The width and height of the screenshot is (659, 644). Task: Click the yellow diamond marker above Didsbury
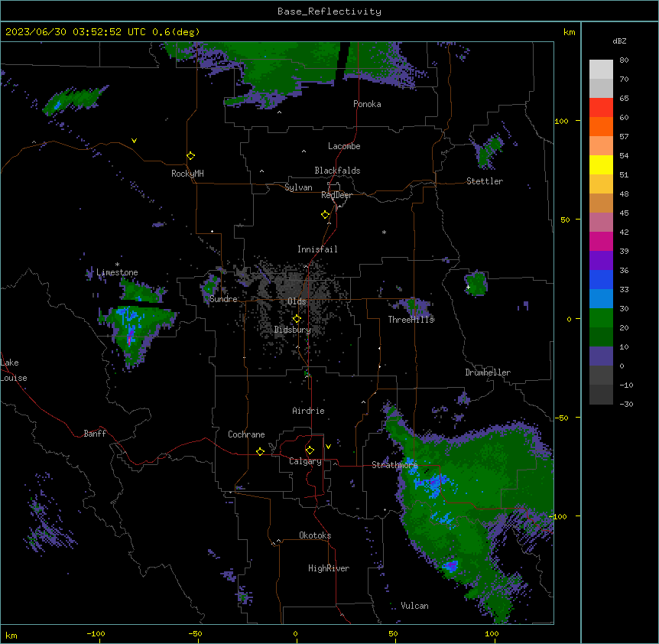297,319
